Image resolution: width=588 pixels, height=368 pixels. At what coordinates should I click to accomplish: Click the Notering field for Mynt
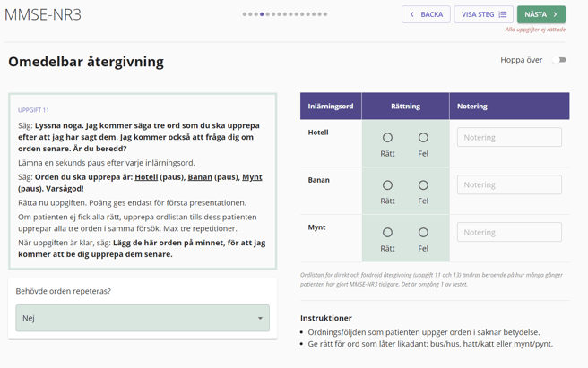(509, 232)
